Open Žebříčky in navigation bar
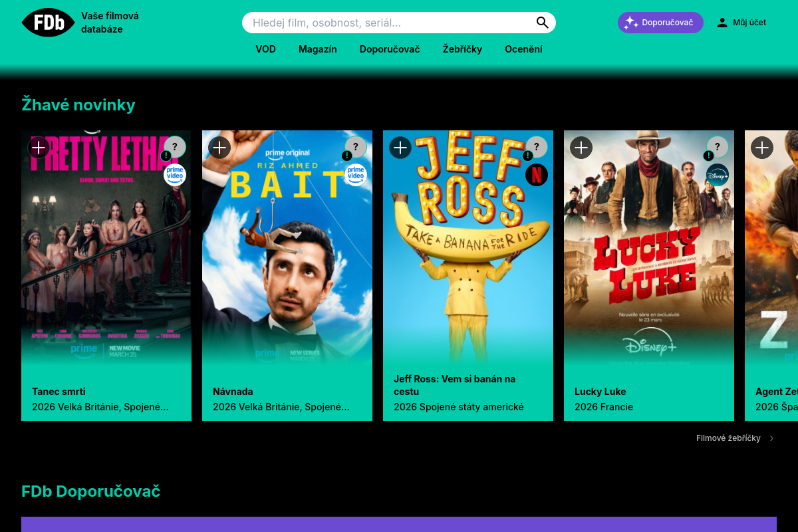Screen dimensions: 798x532 pos(462,49)
